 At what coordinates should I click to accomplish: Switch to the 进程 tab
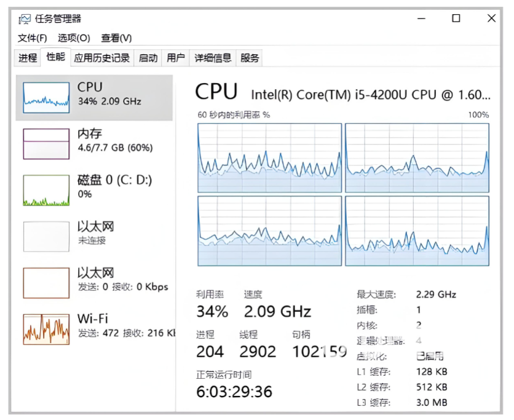tap(28, 58)
